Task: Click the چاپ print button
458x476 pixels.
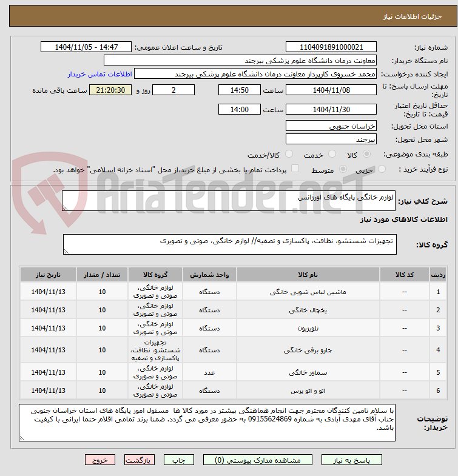Action: point(179,460)
